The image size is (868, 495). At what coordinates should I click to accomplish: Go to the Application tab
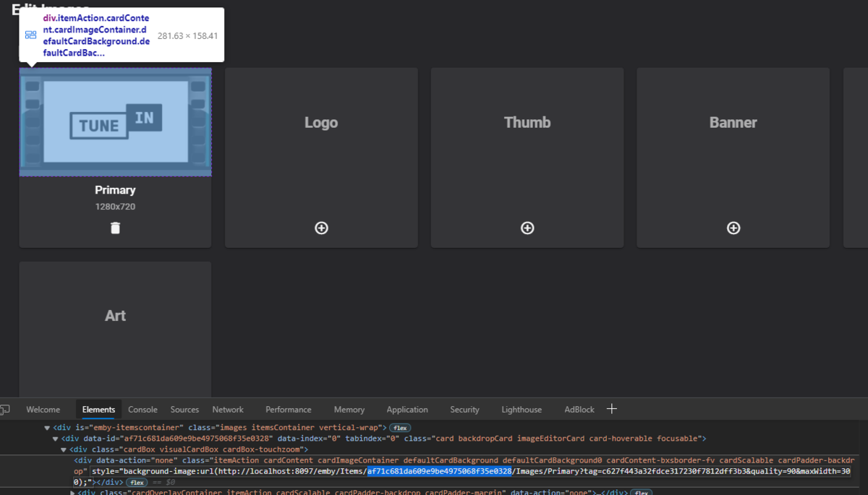tap(407, 410)
